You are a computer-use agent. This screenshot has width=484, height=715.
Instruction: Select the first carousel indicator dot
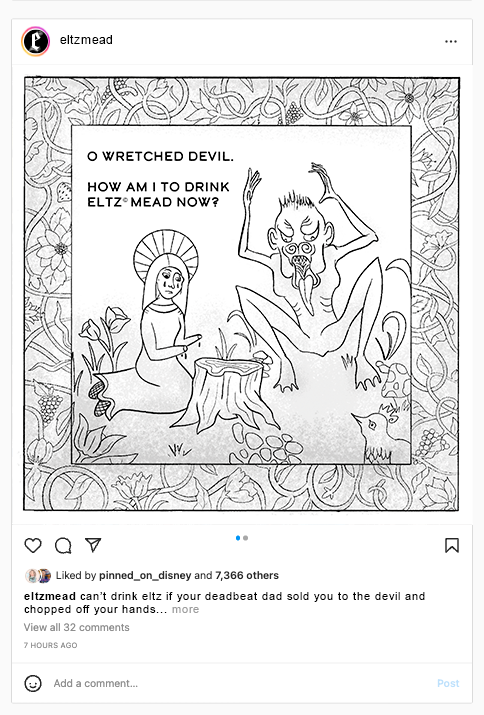(x=238, y=538)
